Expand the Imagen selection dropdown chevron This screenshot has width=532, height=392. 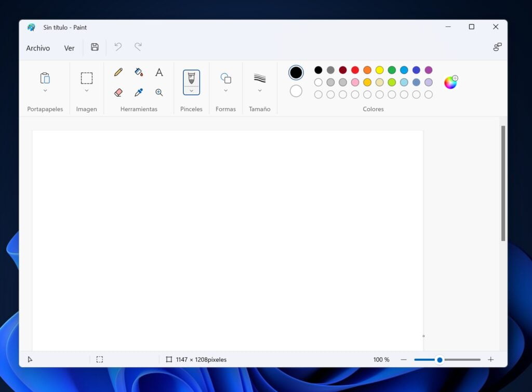pyautogui.click(x=87, y=90)
